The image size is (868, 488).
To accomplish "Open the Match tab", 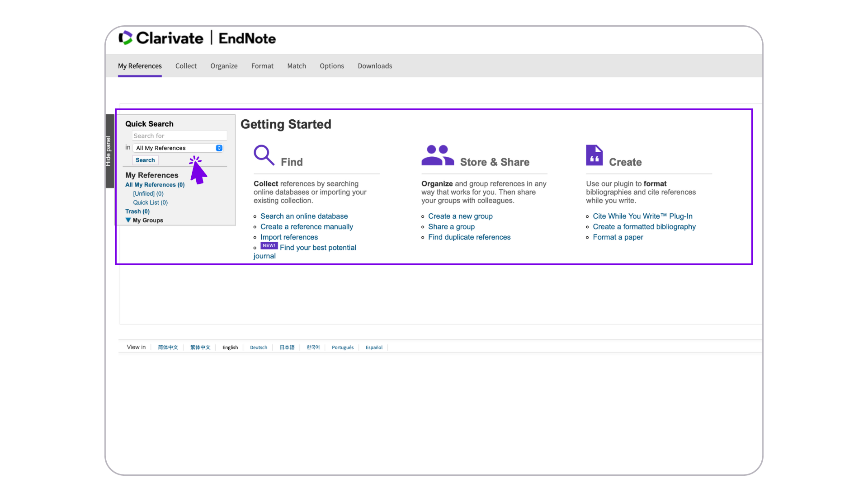I will click(297, 66).
